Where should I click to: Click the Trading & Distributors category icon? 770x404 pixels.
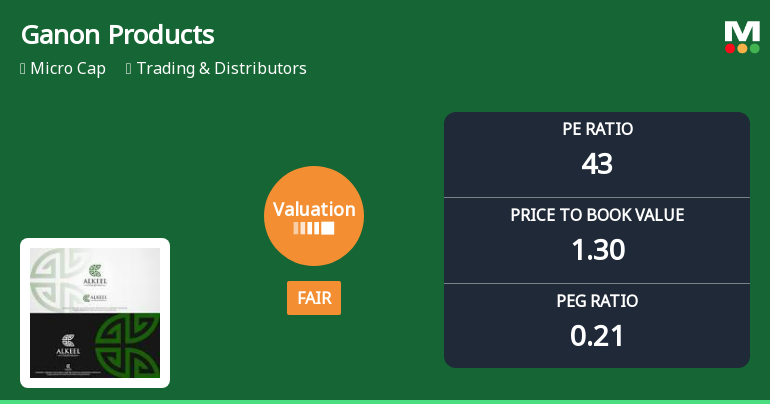[x=129, y=69]
